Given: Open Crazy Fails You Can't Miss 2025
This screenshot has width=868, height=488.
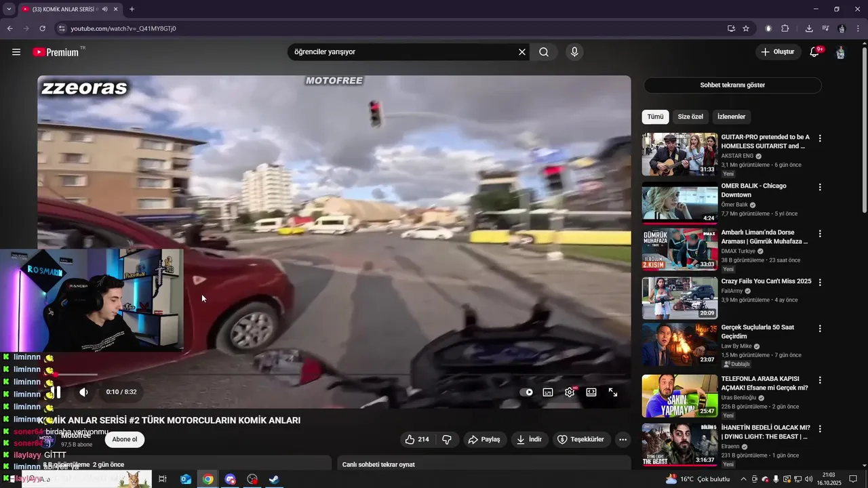Looking at the screenshot, I should point(766,281).
